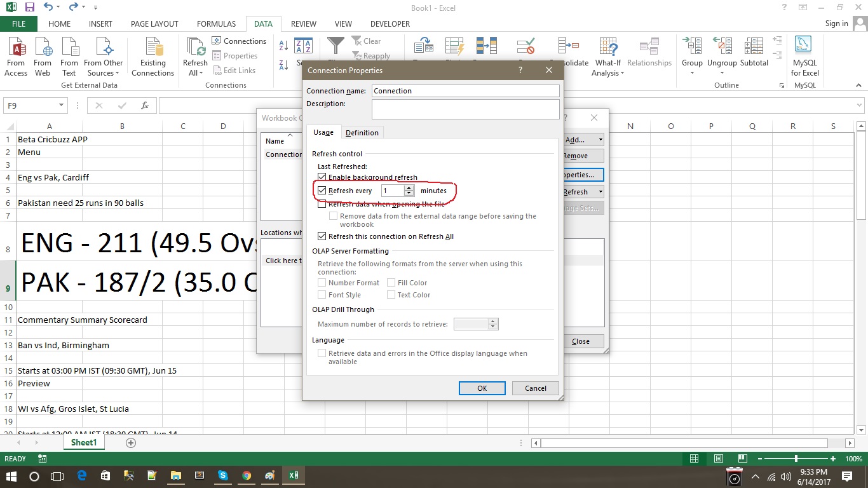The width and height of the screenshot is (868, 488).
Task: Open the FILE tab
Action: [19, 24]
